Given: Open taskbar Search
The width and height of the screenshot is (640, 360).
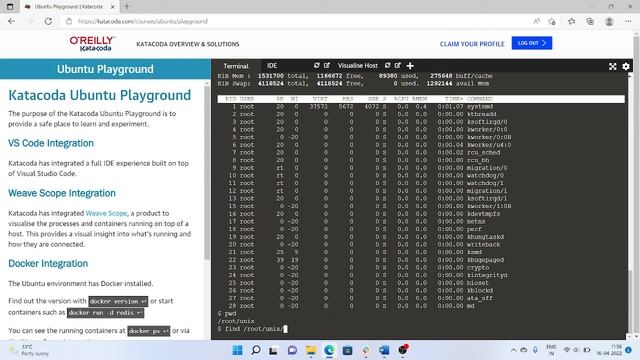Looking at the screenshot, I should point(256,350).
